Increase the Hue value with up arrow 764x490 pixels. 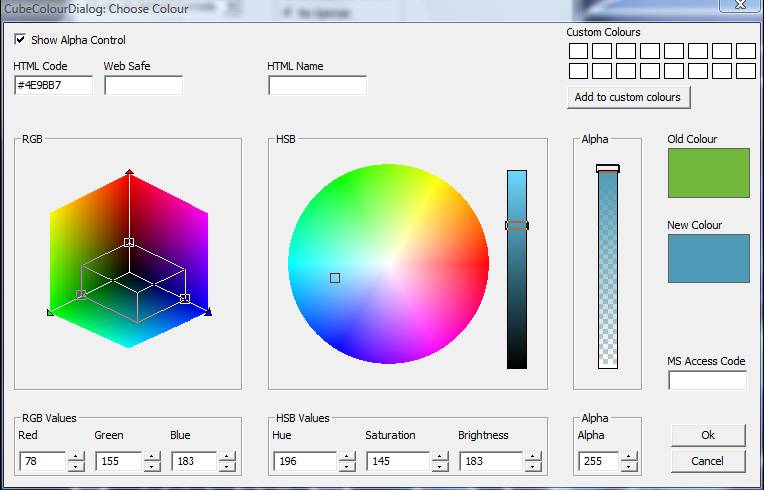347,456
